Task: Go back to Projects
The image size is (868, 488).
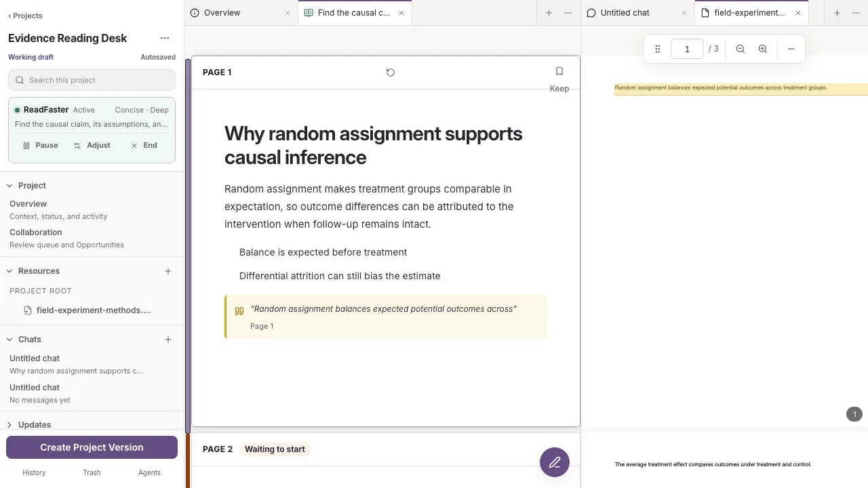Action: click(25, 16)
